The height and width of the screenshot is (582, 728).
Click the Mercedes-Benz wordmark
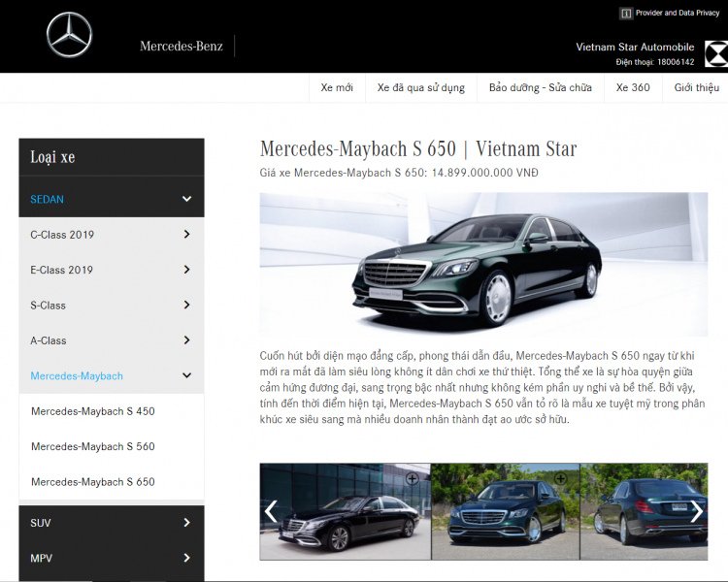tap(182, 46)
